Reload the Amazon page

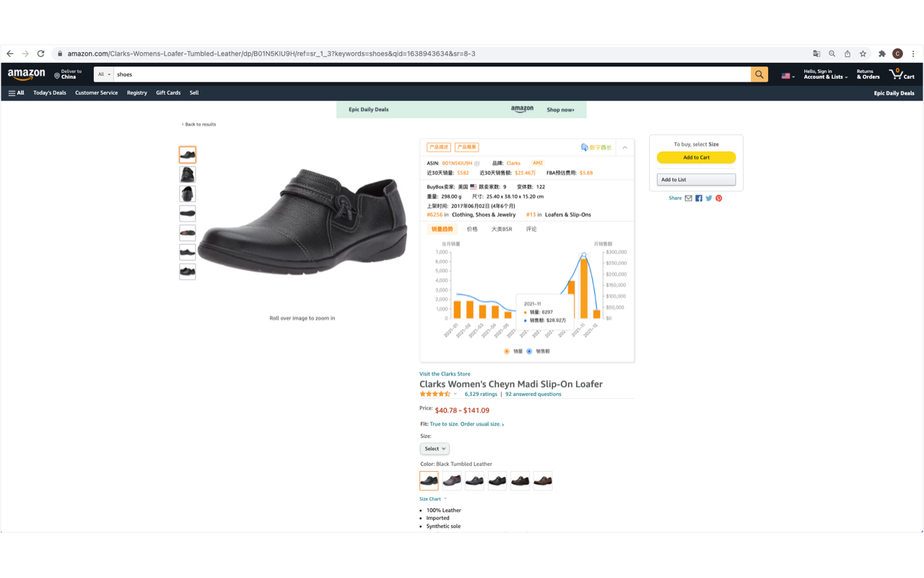tap(41, 53)
